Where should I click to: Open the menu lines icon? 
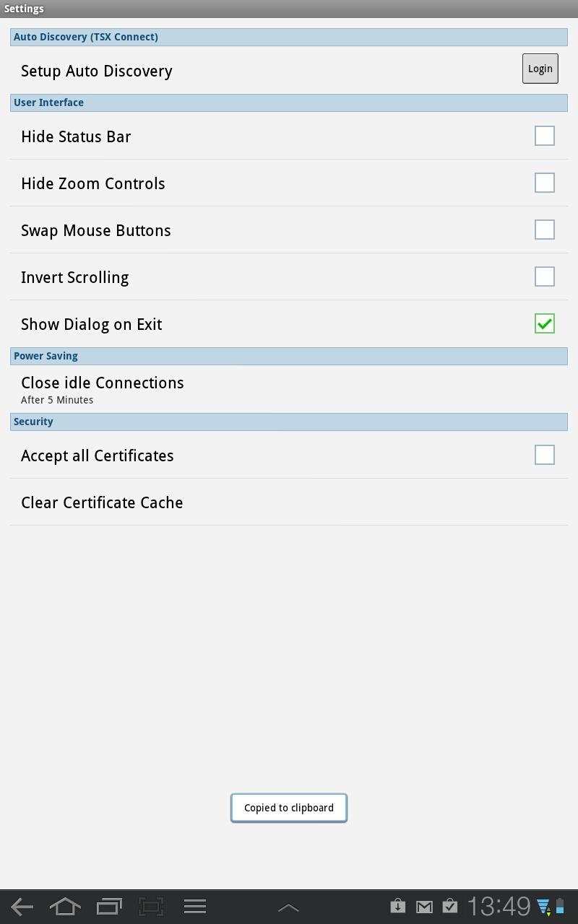pyautogui.click(x=195, y=907)
